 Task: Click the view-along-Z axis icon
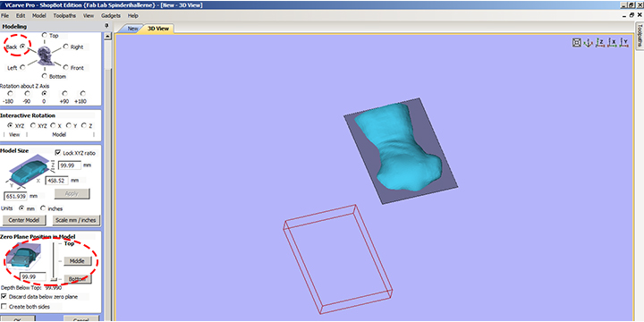pos(600,42)
